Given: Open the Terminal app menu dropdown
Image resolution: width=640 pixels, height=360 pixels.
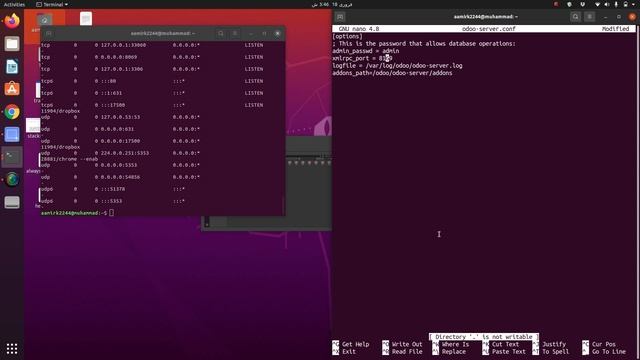Looking at the screenshot, I should click(52, 4).
